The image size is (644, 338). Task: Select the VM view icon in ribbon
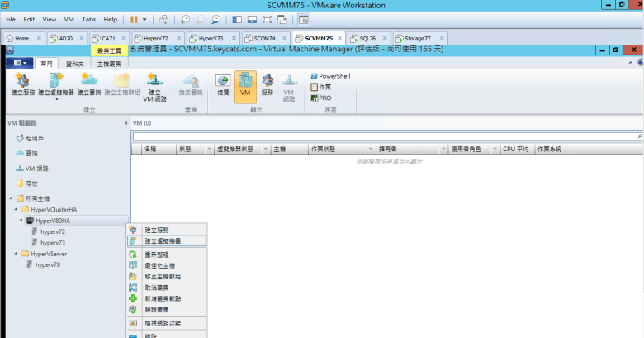tap(245, 85)
